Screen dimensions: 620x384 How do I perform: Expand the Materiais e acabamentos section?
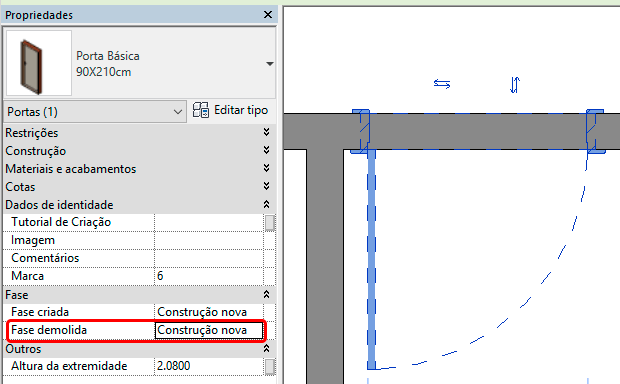(x=267, y=168)
